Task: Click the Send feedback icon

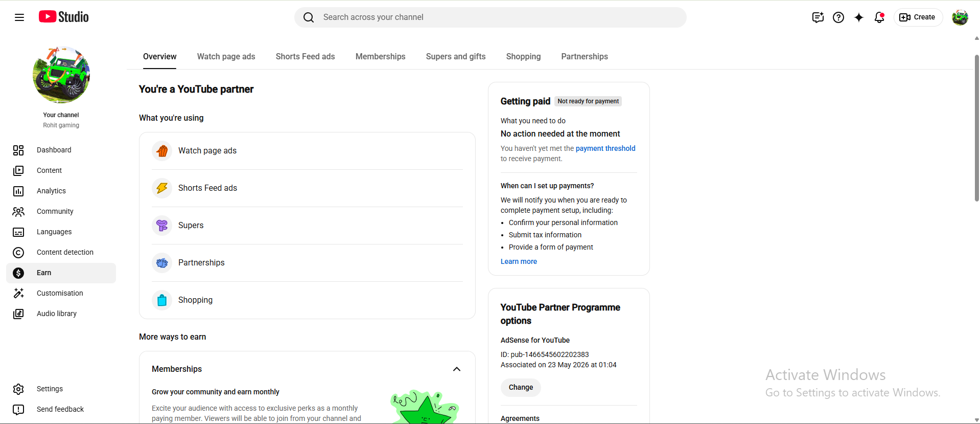Action: click(18, 409)
